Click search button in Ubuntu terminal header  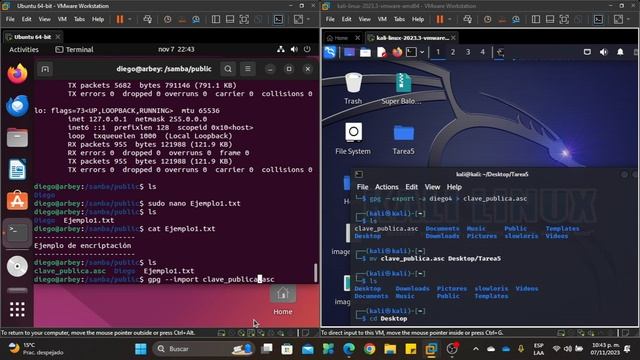pos(228,69)
